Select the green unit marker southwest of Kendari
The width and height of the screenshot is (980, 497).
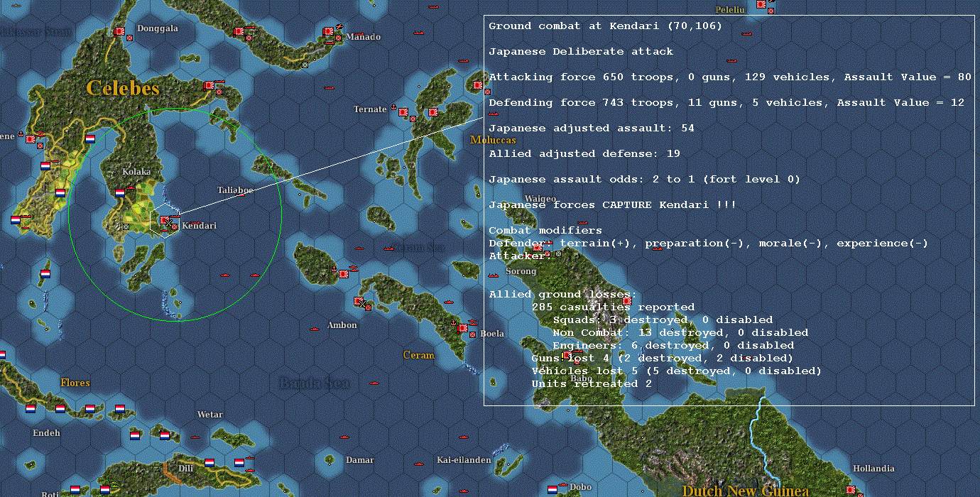(x=126, y=226)
